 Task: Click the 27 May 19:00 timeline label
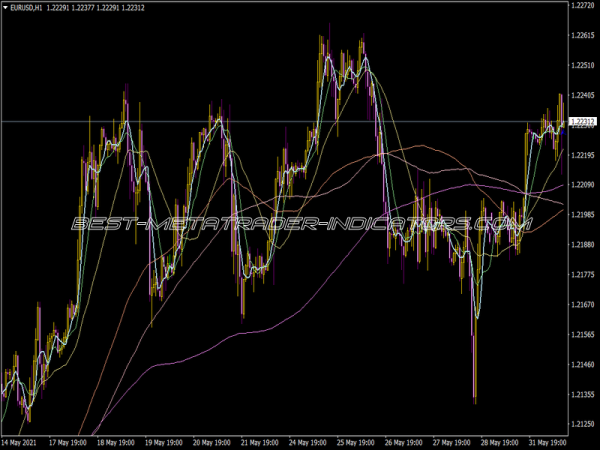pyautogui.click(x=452, y=443)
